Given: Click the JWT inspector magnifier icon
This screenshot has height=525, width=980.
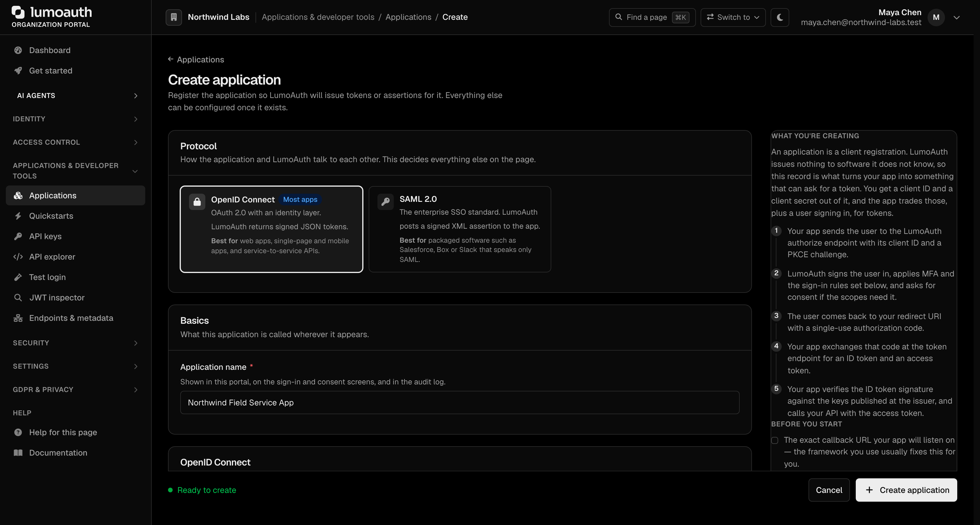Looking at the screenshot, I should (x=18, y=297).
